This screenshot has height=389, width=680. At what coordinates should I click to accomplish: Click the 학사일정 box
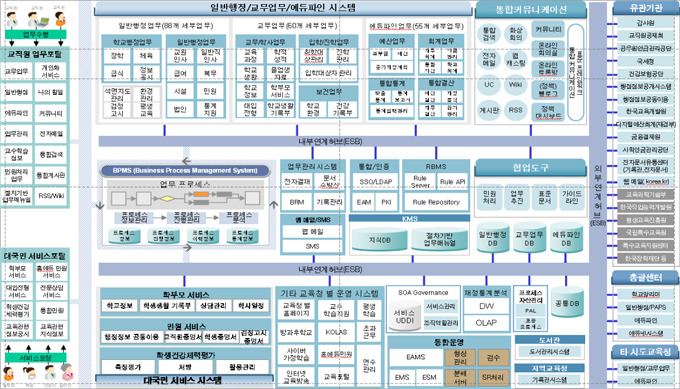pyautogui.click(x=251, y=306)
